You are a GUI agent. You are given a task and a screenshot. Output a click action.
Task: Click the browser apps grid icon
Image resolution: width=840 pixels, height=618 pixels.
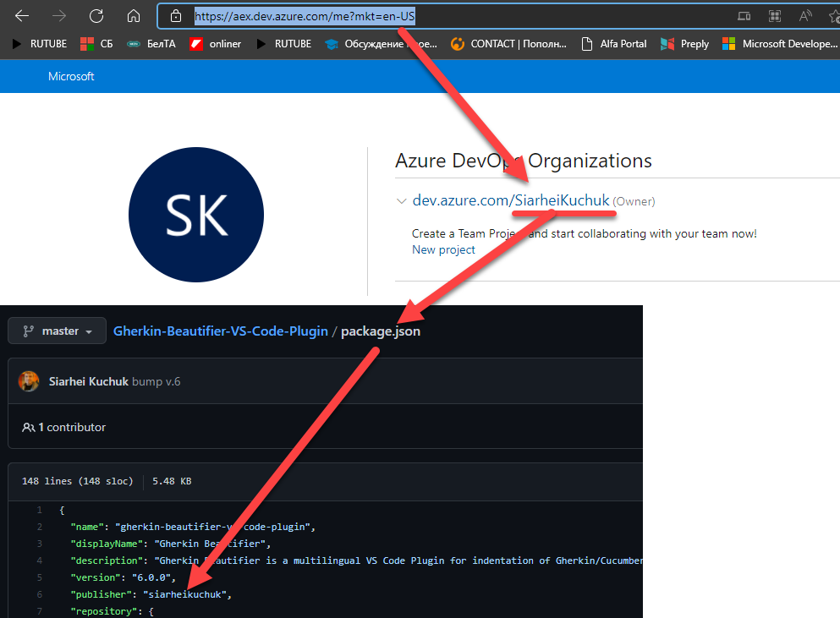tap(775, 16)
